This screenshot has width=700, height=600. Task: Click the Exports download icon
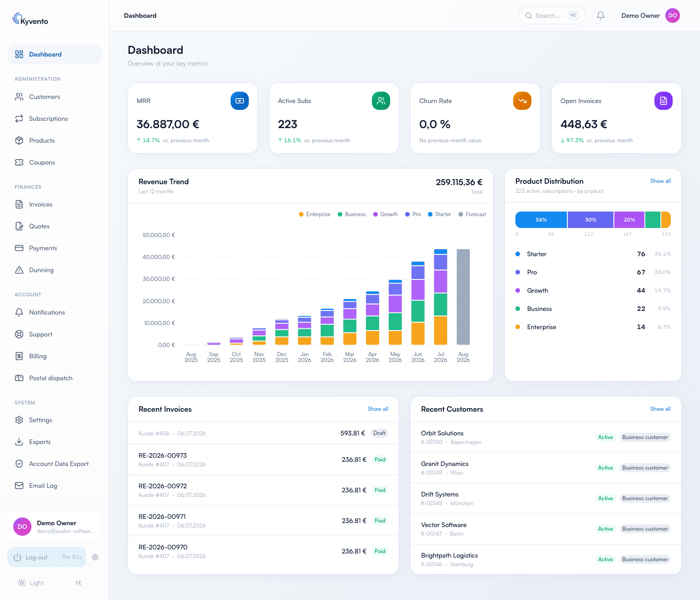[19, 442]
